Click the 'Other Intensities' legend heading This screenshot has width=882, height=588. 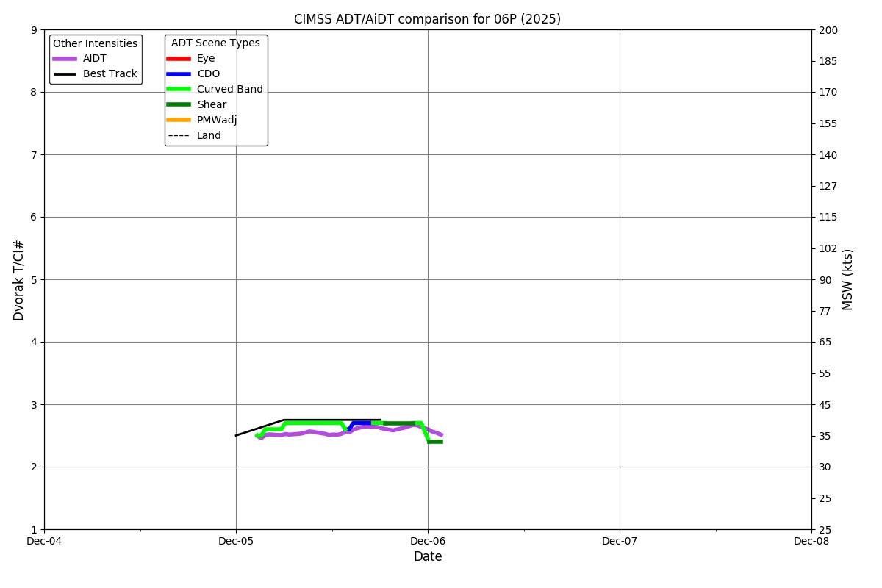[95, 43]
